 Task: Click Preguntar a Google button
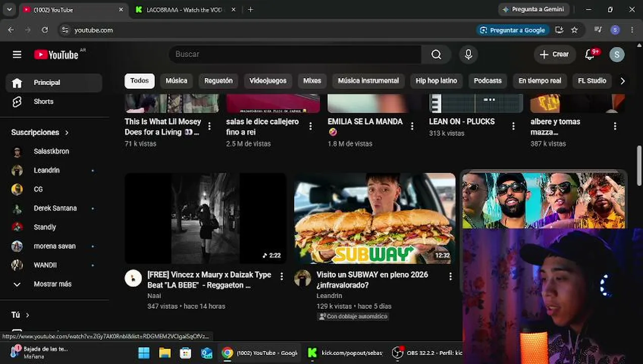click(513, 30)
